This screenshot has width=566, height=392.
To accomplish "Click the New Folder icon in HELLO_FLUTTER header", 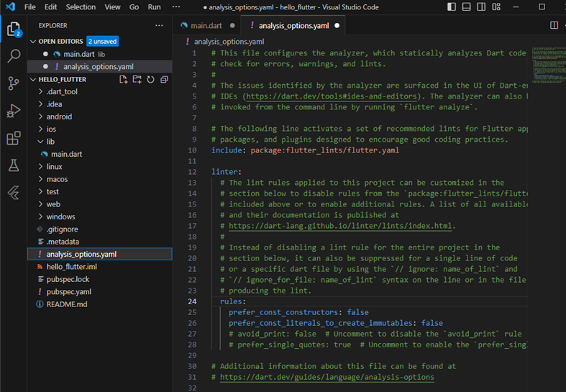I will coord(137,79).
